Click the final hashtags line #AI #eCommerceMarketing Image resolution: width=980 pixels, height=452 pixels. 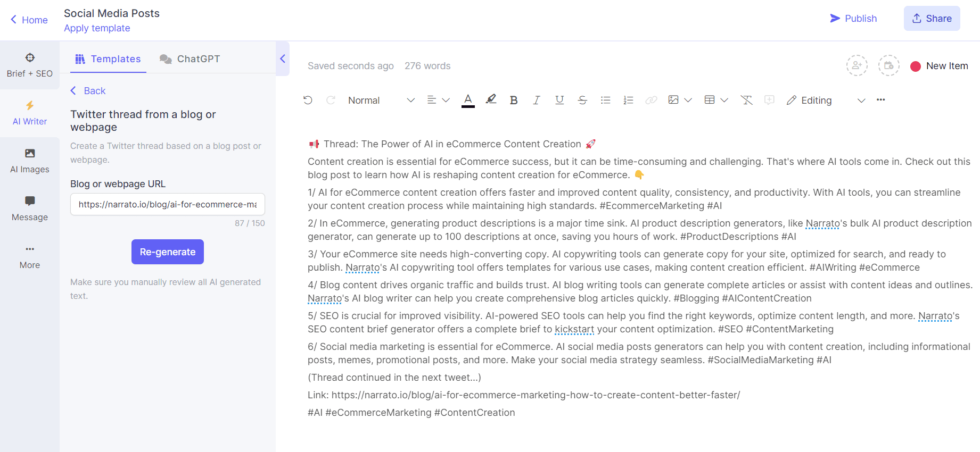411,413
